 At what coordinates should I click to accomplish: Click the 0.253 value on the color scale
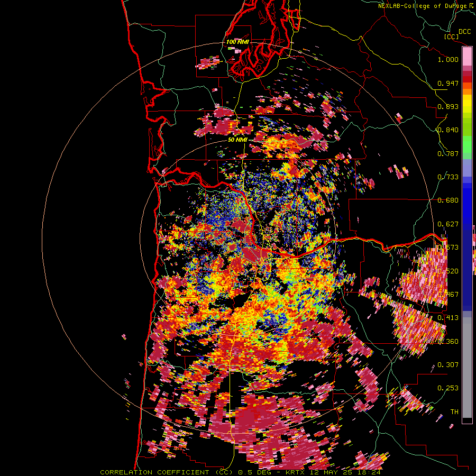pos(448,388)
